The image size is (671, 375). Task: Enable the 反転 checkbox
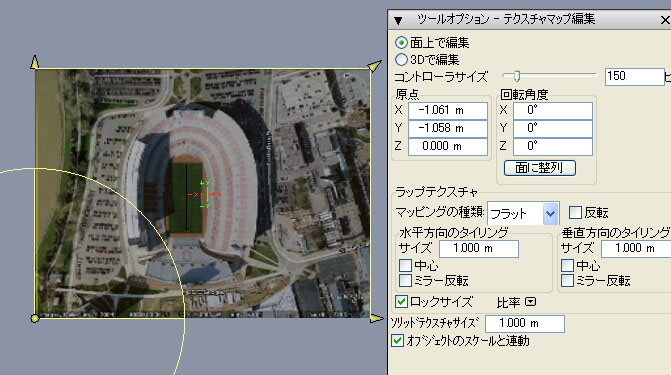(x=575, y=212)
